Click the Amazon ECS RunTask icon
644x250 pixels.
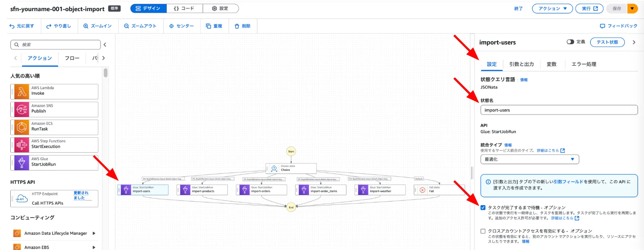coord(22,127)
